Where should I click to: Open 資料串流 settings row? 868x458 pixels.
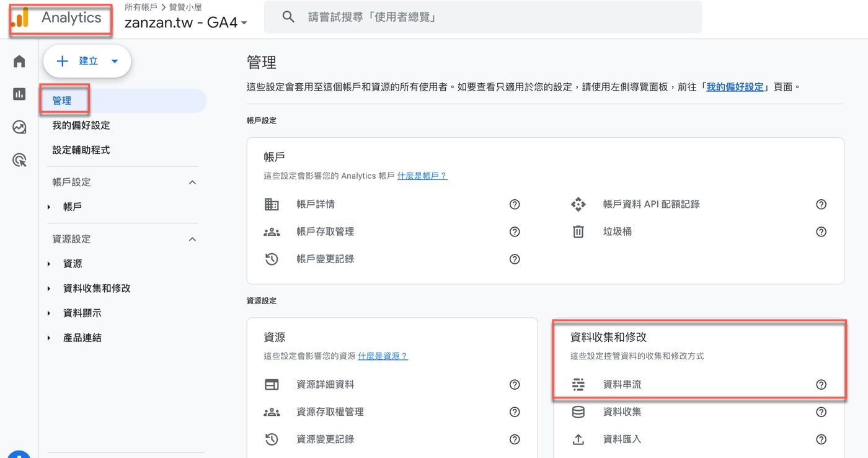(x=699, y=384)
